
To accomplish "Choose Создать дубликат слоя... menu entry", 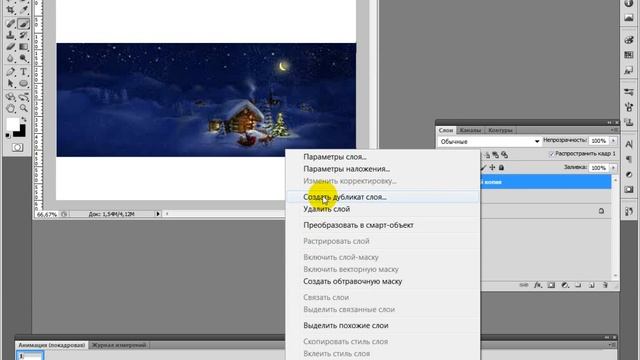I will (382, 197).
